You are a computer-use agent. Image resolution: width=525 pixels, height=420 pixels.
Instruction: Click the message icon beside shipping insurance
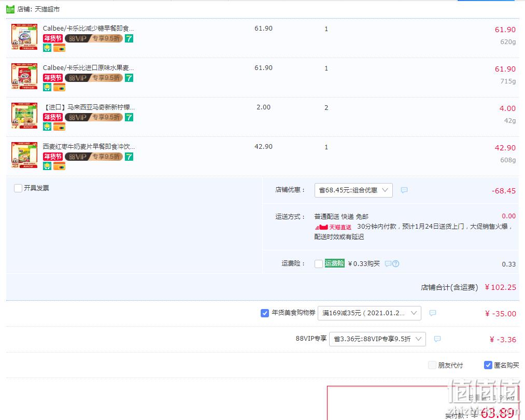point(388,263)
